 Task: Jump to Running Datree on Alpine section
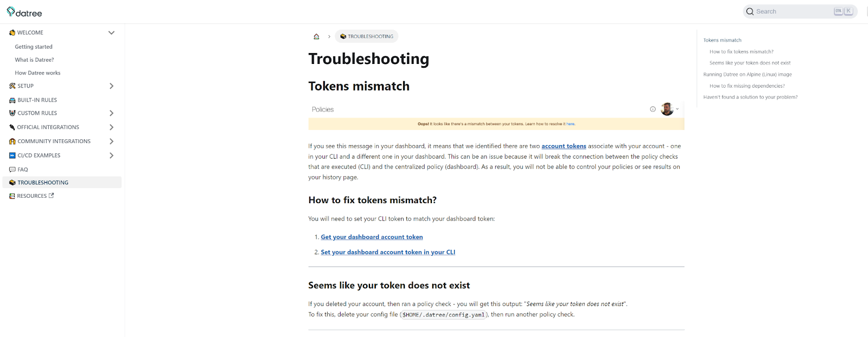point(748,75)
